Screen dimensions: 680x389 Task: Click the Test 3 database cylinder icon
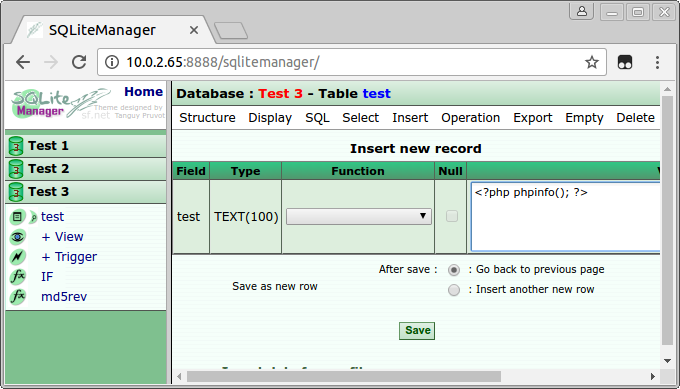click(x=16, y=192)
